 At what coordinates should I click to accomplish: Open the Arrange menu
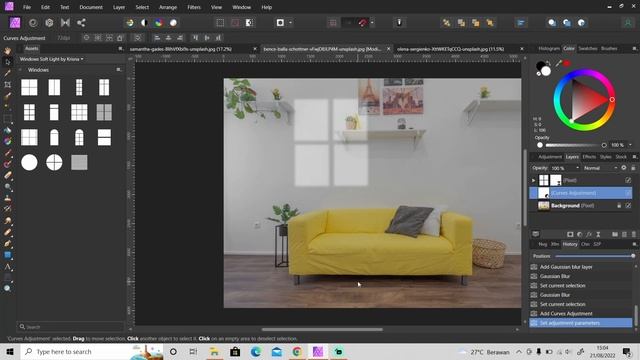point(168,7)
